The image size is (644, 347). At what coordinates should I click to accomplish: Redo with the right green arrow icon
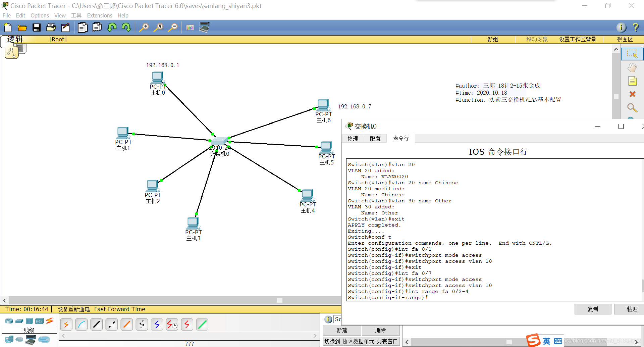coord(126,27)
